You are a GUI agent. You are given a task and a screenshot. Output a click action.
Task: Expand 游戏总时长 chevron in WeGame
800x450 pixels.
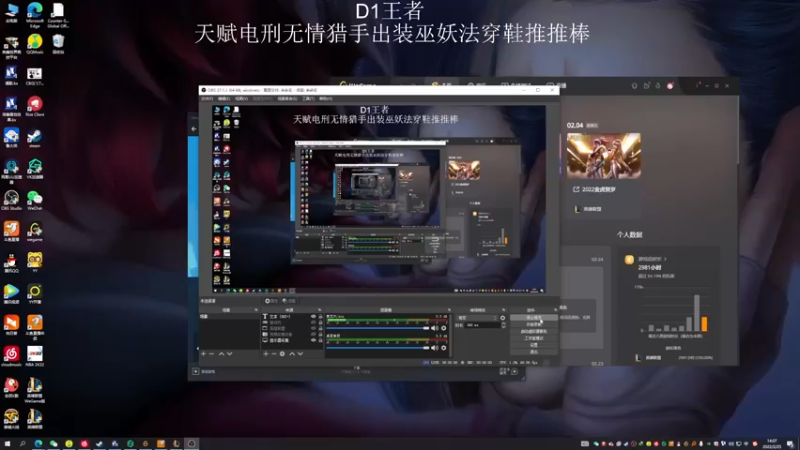pyautogui.click(x=665, y=259)
